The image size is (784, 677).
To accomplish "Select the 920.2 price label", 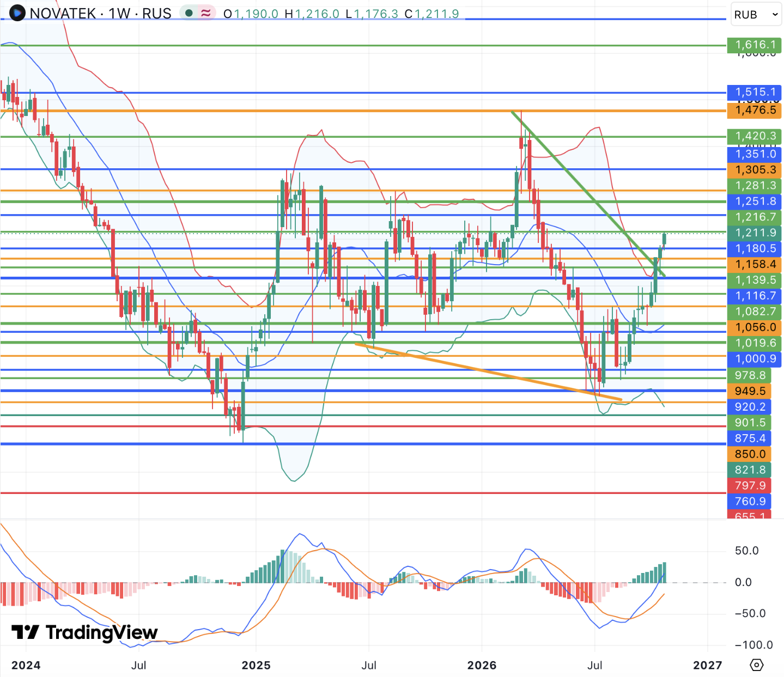I will point(749,407).
